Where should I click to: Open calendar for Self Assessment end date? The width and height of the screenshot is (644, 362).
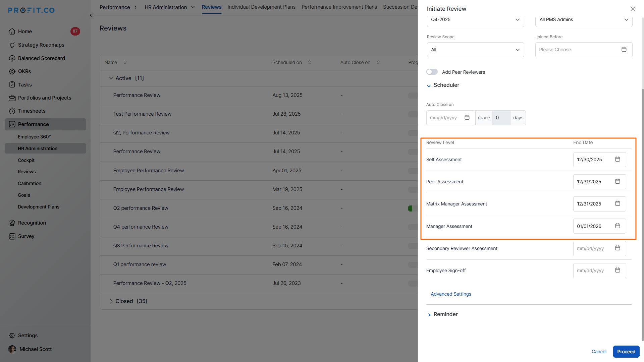[618, 159]
